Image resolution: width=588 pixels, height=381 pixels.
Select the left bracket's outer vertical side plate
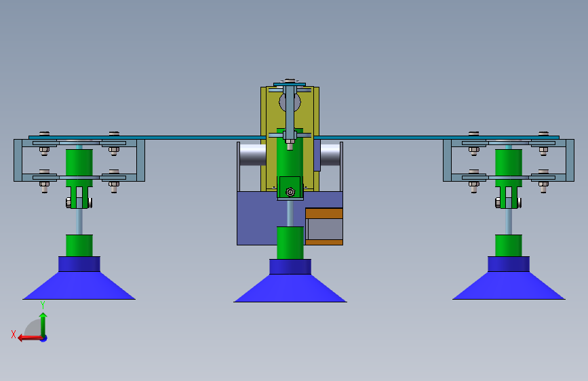[x=18, y=160]
